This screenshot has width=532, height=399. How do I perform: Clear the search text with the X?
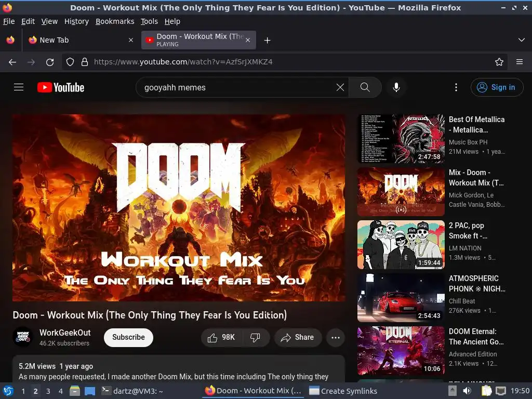coord(340,87)
